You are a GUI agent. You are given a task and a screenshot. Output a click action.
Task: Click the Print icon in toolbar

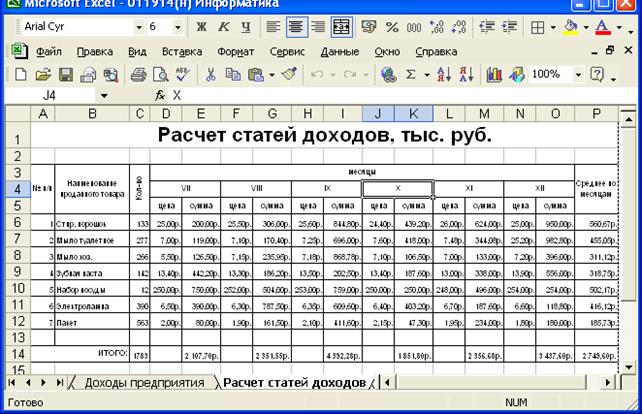tap(137, 74)
